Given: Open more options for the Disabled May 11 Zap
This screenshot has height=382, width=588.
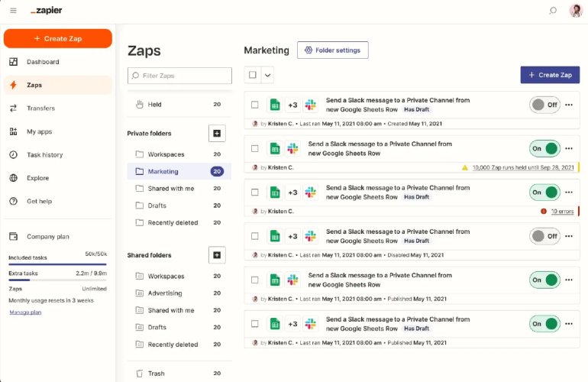Looking at the screenshot, I should pyautogui.click(x=569, y=236).
